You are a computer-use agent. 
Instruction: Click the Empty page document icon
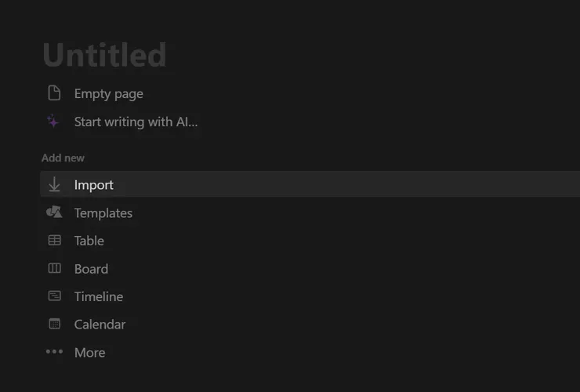pos(54,93)
